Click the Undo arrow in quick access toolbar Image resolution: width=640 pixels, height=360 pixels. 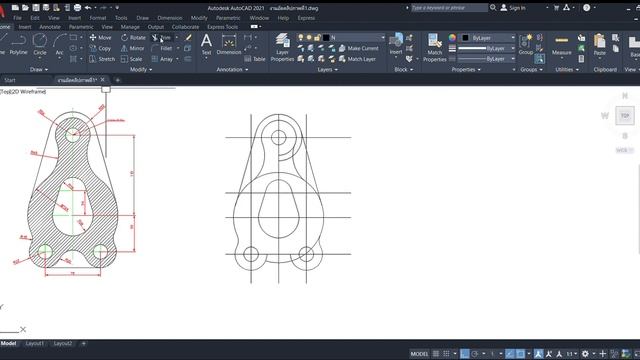pyautogui.click(x=88, y=7)
